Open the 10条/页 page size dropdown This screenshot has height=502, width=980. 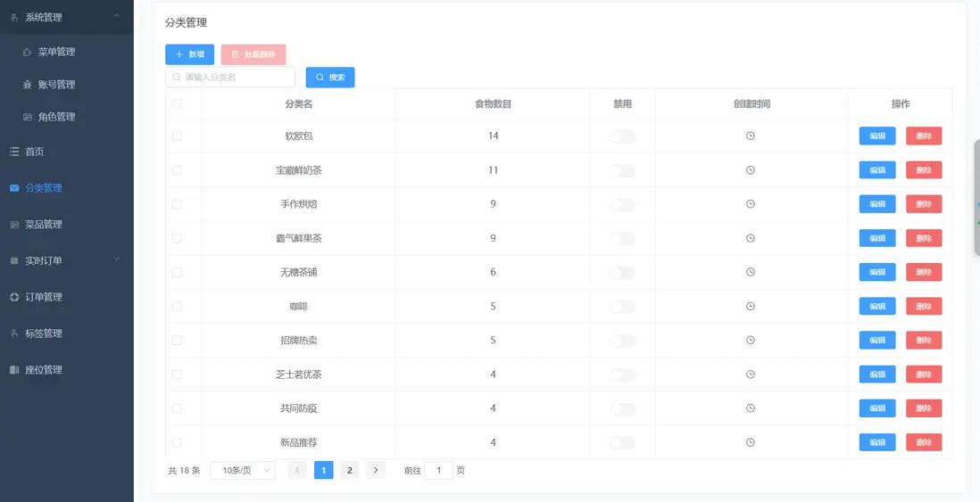point(243,470)
